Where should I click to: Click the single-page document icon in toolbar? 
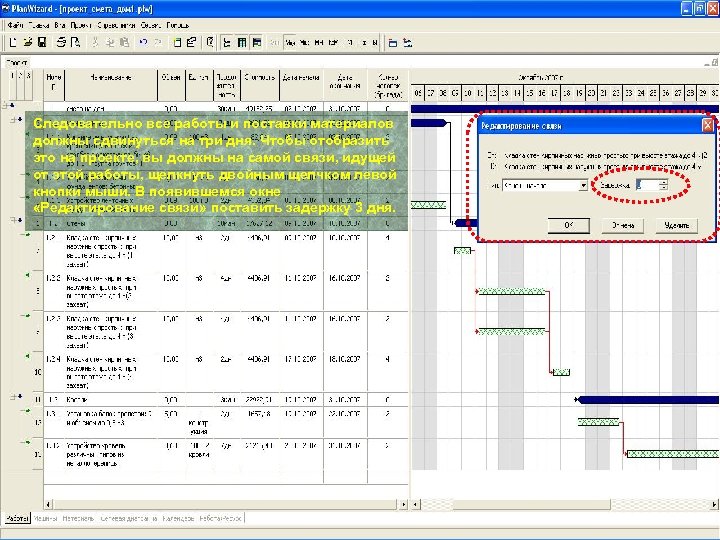click(x=177, y=42)
